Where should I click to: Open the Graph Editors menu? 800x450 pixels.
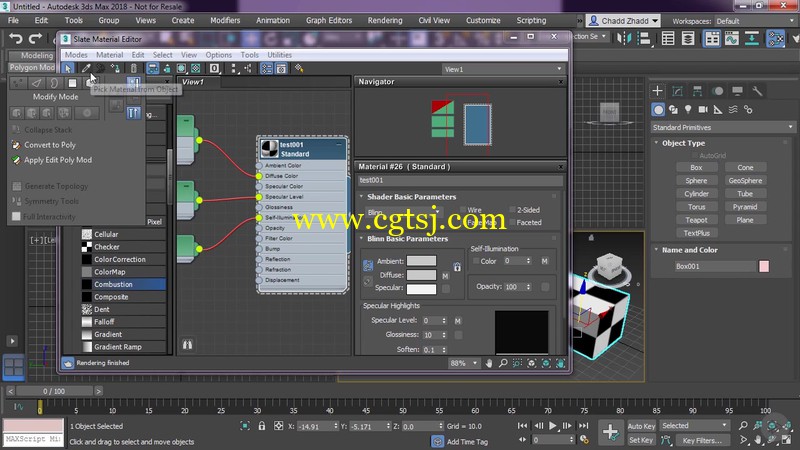pos(329,20)
